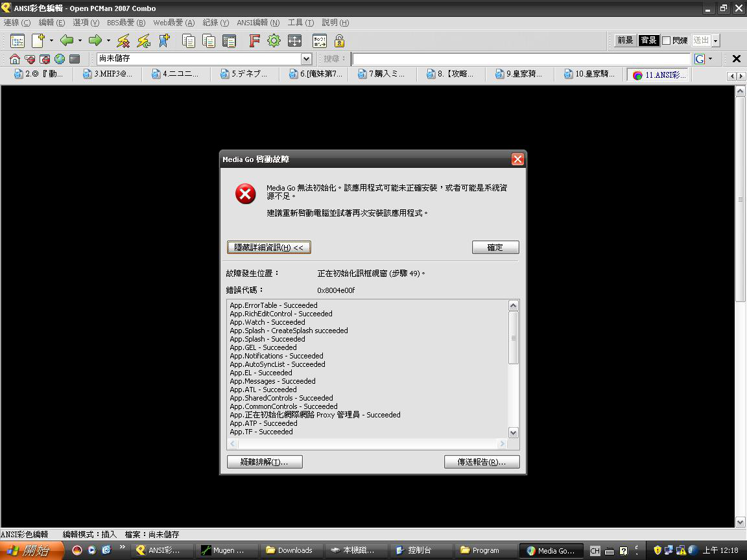Image resolution: width=747 pixels, height=560 pixels.
Task: Open the Google search engine dropdown
Action: pos(710,59)
